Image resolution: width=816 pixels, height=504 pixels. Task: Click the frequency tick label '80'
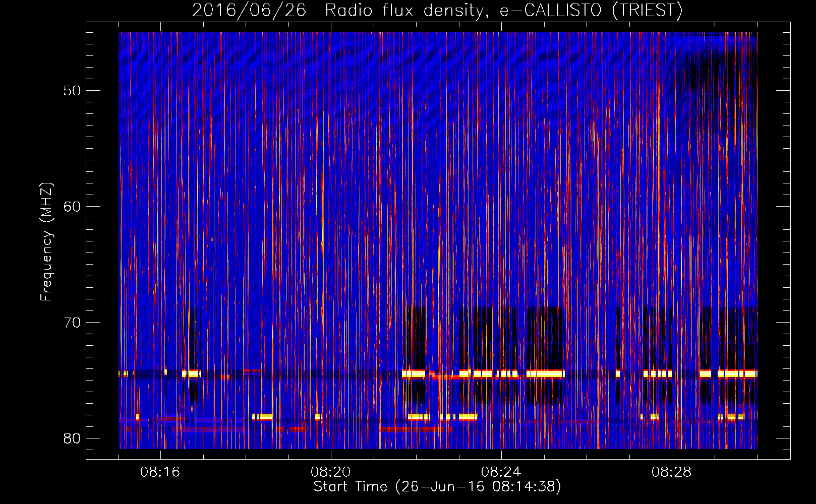point(73,438)
